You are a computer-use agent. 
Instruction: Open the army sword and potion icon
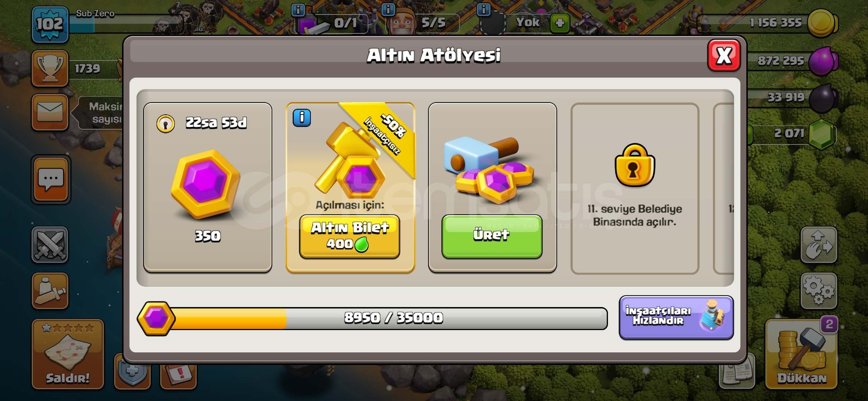[50, 291]
